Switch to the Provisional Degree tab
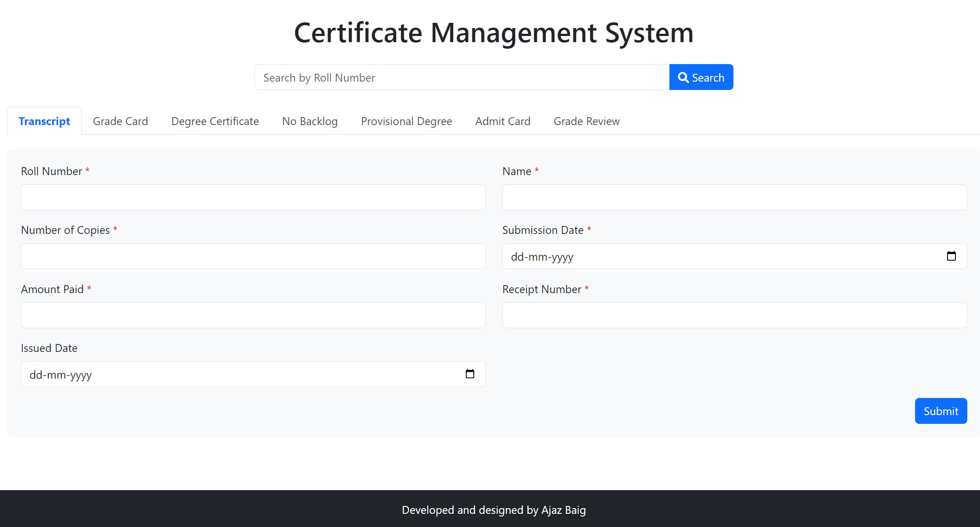 406,121
